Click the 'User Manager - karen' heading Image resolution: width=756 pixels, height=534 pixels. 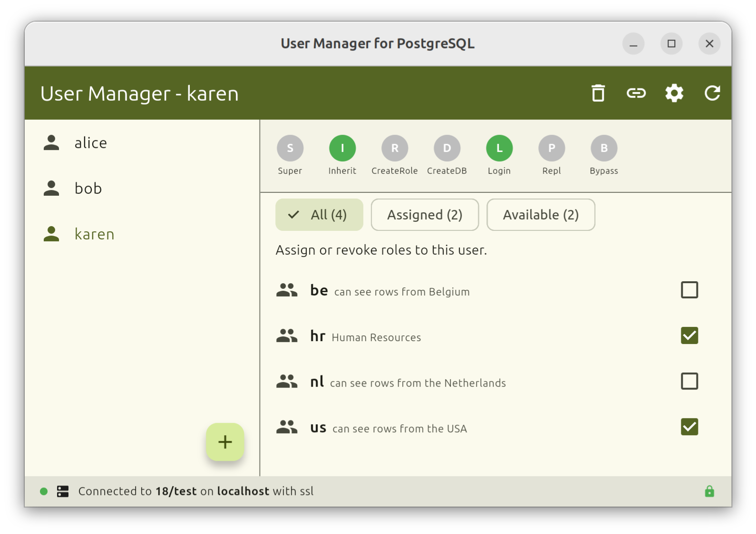click(x=139, y=94)
